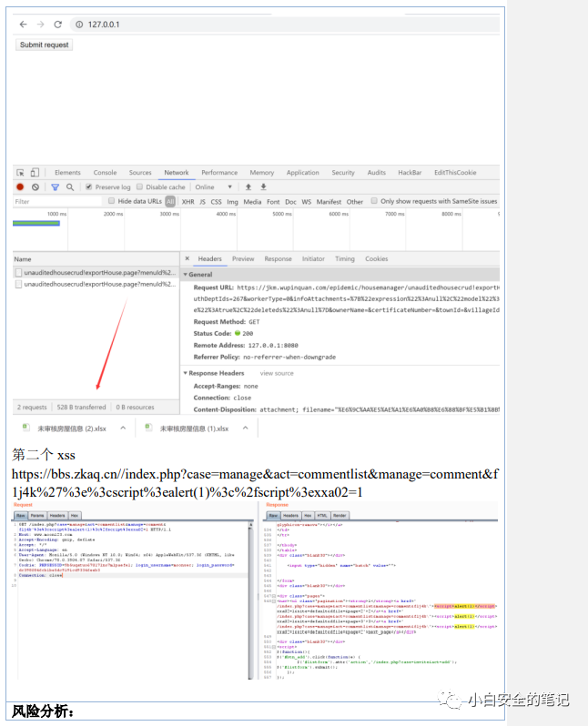588x726 pixels.
Task: Open menu arrow for 未审核房屋信息 (1).xlsx download
Action: pos(245,429)
